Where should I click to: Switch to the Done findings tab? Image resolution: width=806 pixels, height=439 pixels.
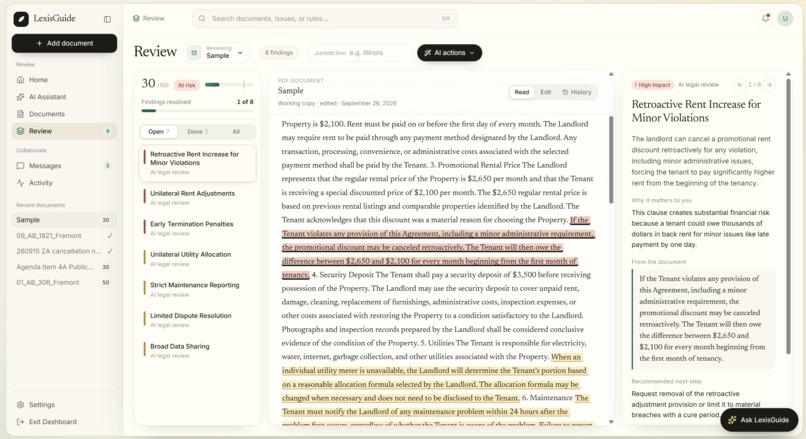coord(197,132)
